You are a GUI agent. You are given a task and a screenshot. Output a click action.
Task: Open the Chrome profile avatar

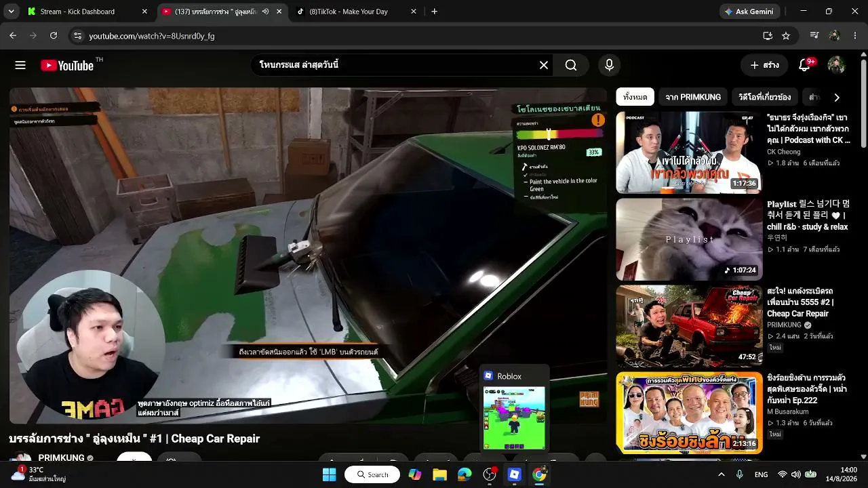(835, 35)
